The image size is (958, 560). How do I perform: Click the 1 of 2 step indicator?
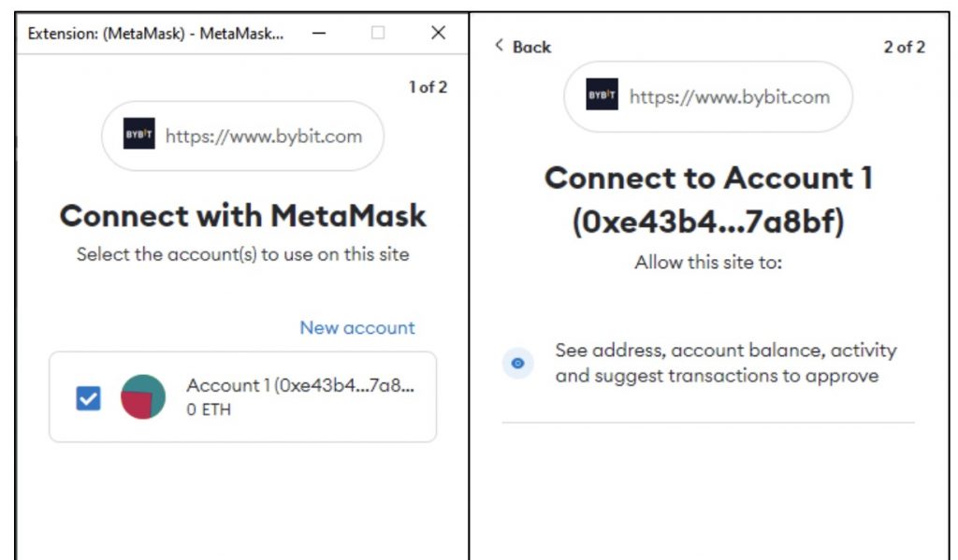[428, 87]
